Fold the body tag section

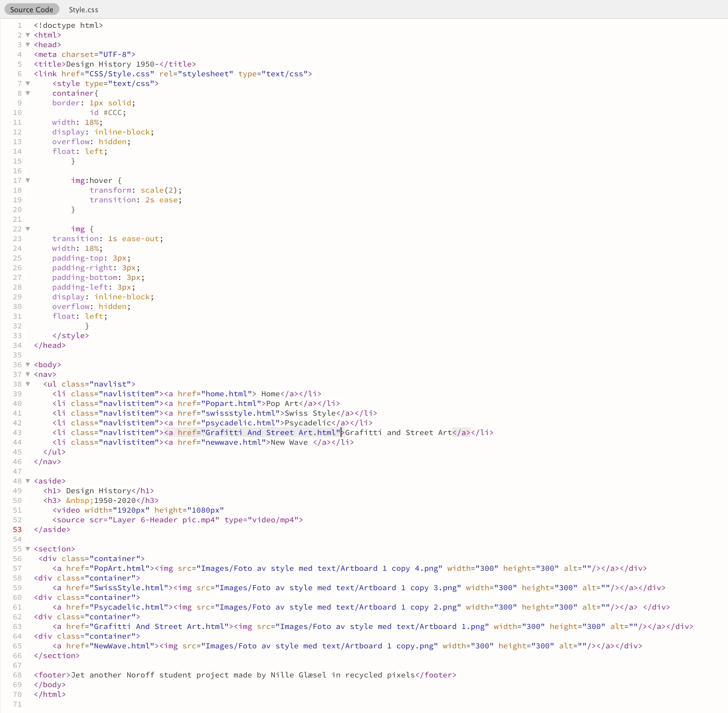pyautogui.click(x=28, y=365)
